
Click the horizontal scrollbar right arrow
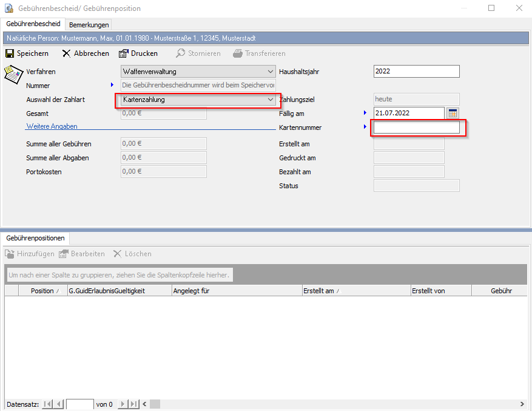point(522,404)
